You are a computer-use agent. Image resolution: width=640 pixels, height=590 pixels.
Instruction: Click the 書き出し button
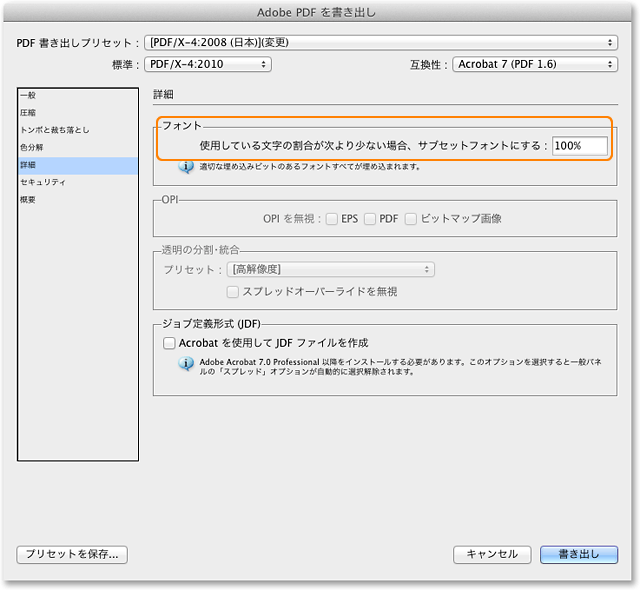[x=578, y=554]
